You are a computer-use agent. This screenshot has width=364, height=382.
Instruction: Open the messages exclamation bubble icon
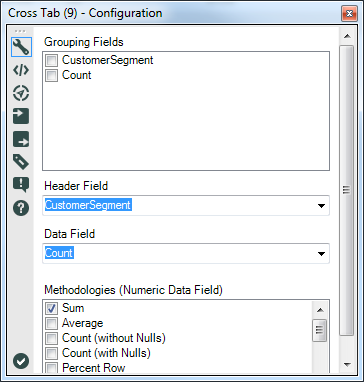[x=21, y=185]
